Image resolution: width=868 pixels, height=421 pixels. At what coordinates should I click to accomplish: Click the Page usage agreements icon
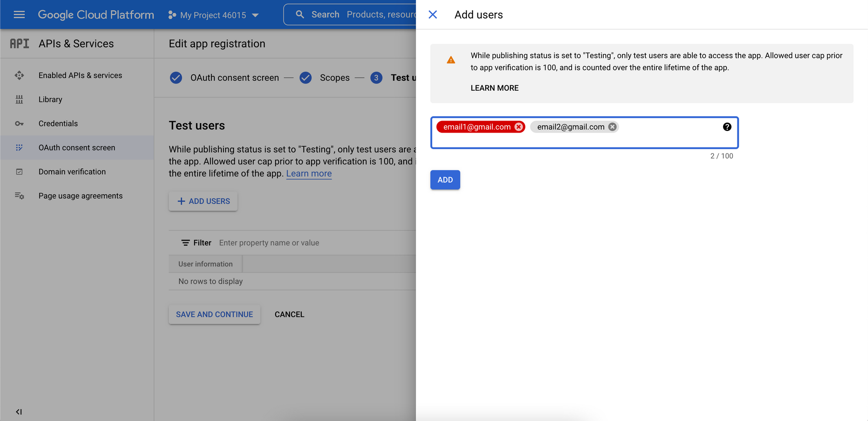click(x=19, y=196)
